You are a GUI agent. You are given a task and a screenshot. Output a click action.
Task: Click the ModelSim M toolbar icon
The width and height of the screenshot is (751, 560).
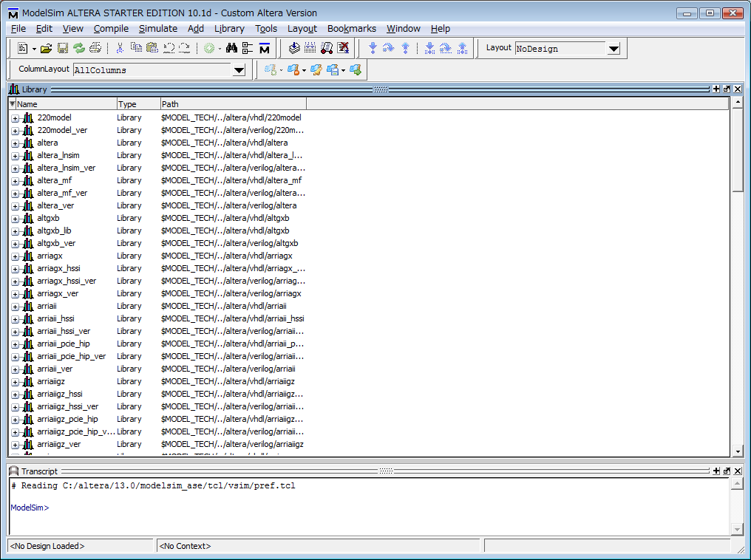click(x=265, y=48)
